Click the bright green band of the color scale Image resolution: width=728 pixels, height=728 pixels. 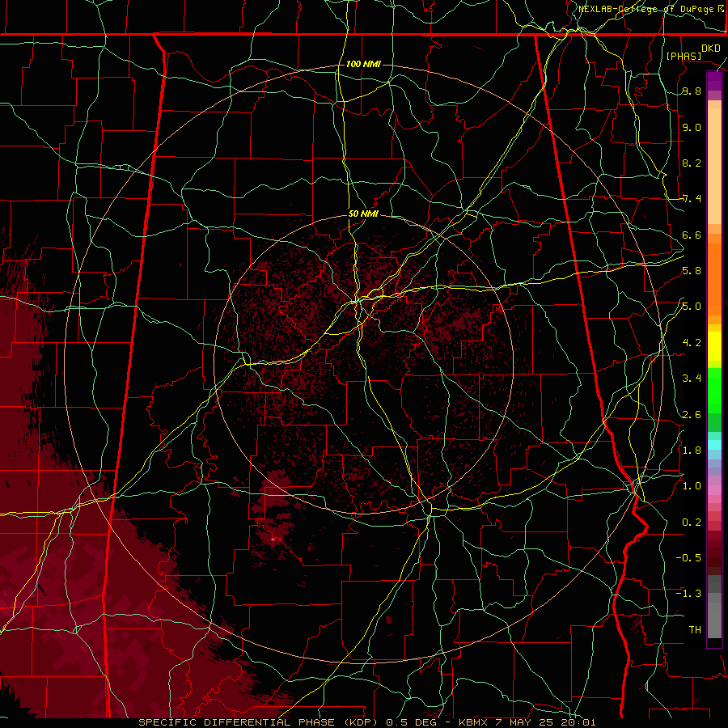coord(714,389)
